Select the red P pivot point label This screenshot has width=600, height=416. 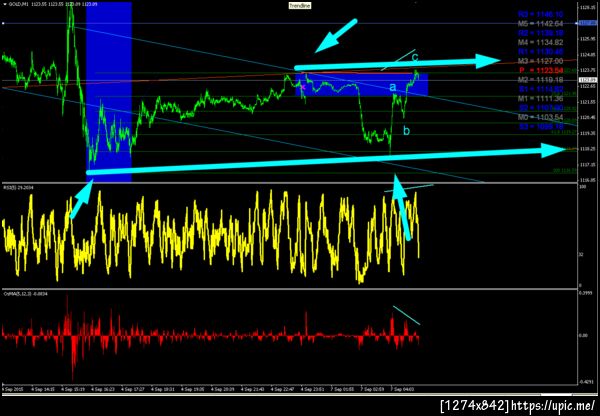(x=541, y=70)
